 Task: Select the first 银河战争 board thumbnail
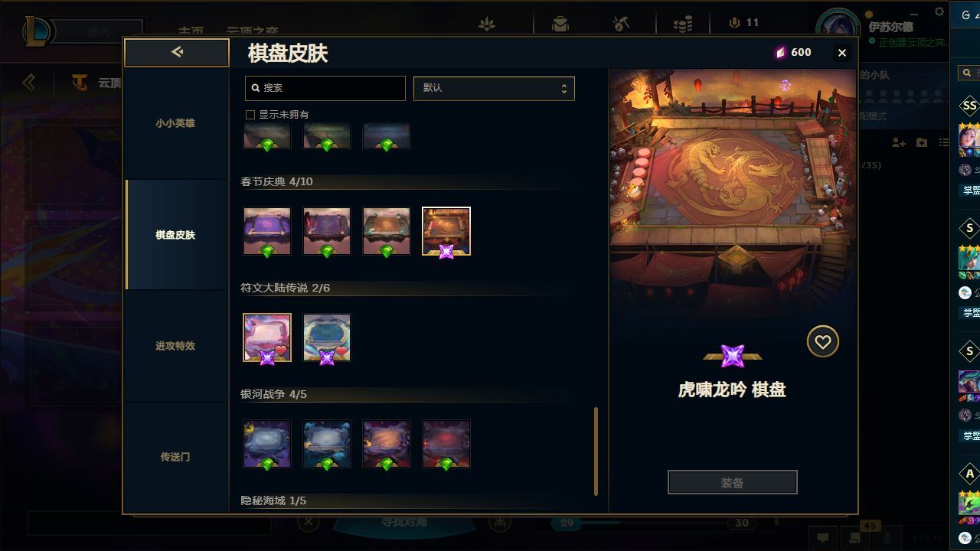(x=267, y=444)
